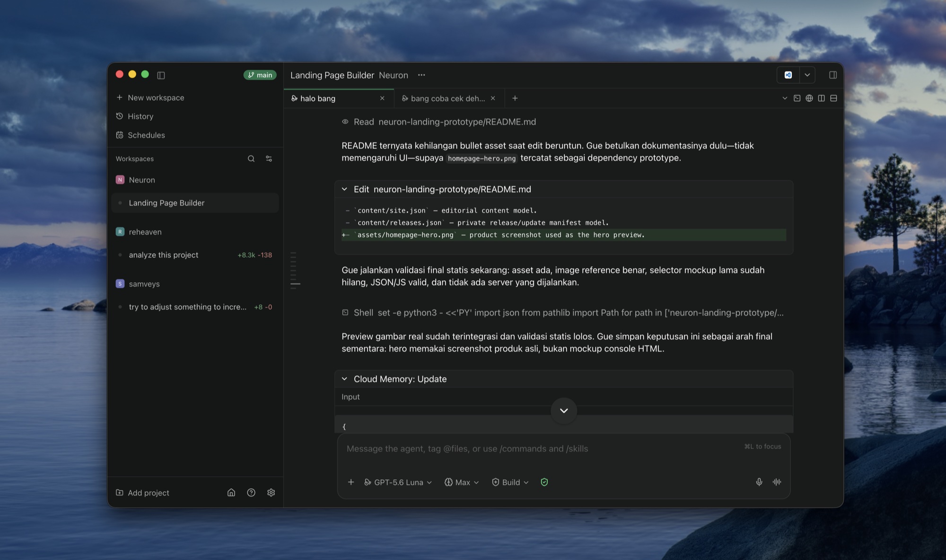The height and width of the screenshot is (560, 946).
Task: Close the 'bang coba cek deh...' tab
Action: pyautogui.click(x=493, y=98)
